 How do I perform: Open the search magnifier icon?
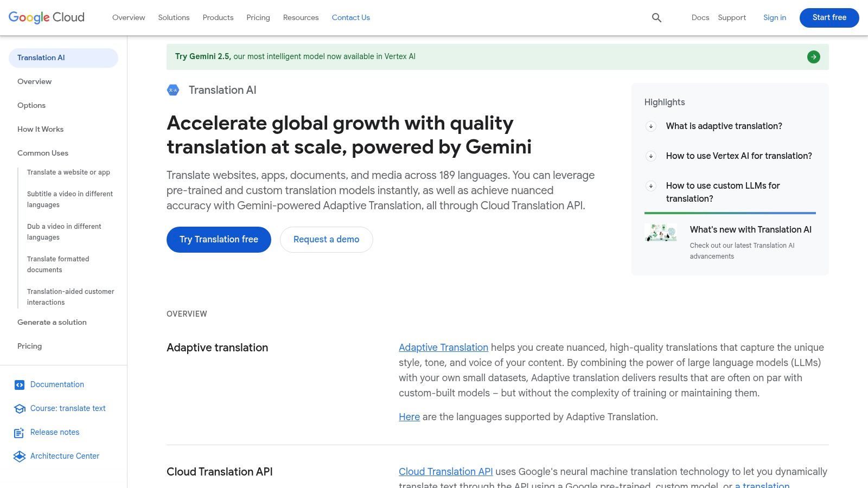click(656, 18)
